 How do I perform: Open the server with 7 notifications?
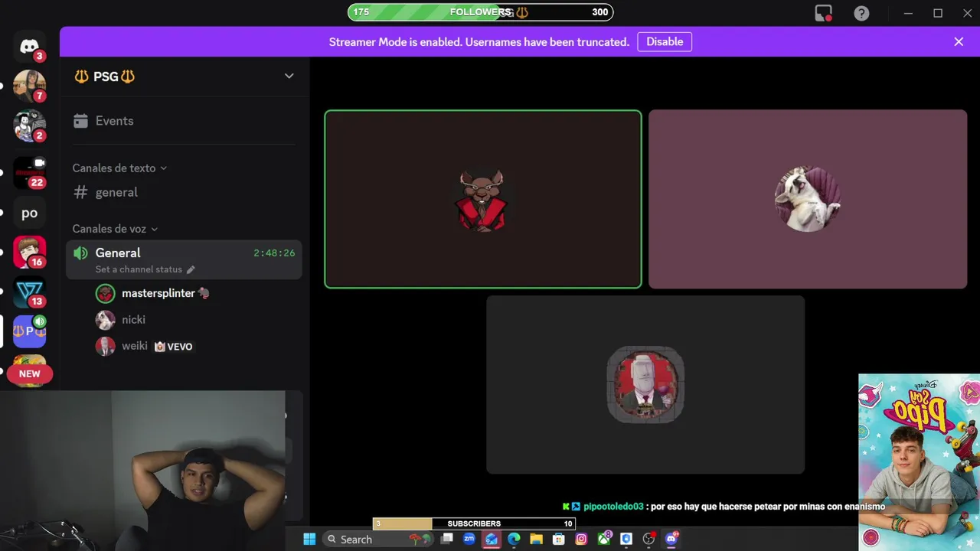point(29,86)
